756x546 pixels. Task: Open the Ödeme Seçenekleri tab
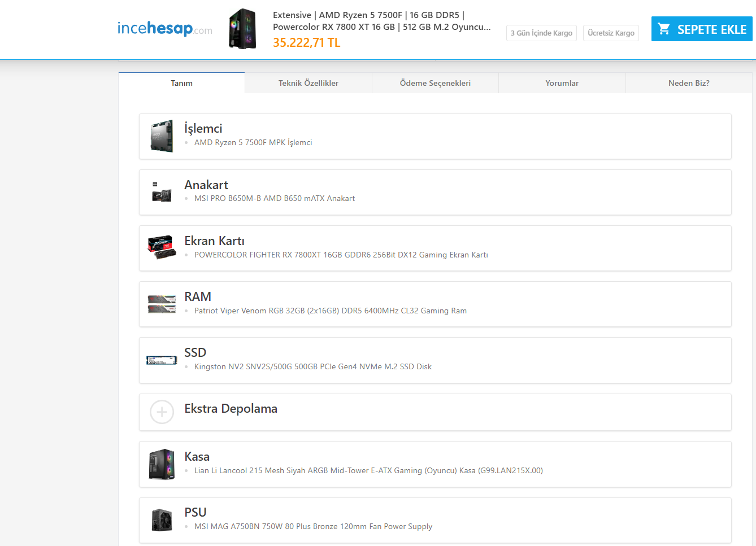point(435,83)
